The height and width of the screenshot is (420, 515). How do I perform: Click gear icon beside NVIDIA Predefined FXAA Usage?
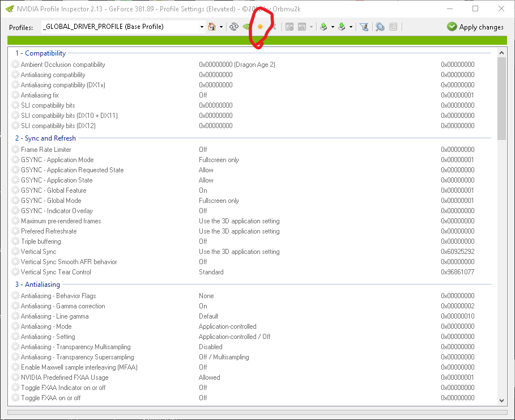tap(15, 377)
